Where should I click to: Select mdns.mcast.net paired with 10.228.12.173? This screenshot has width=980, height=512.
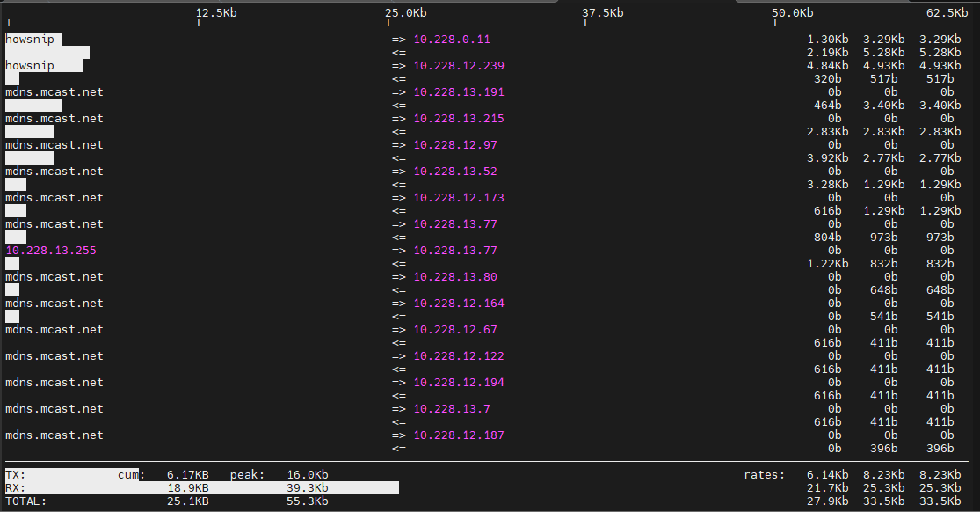click(54, 197)
